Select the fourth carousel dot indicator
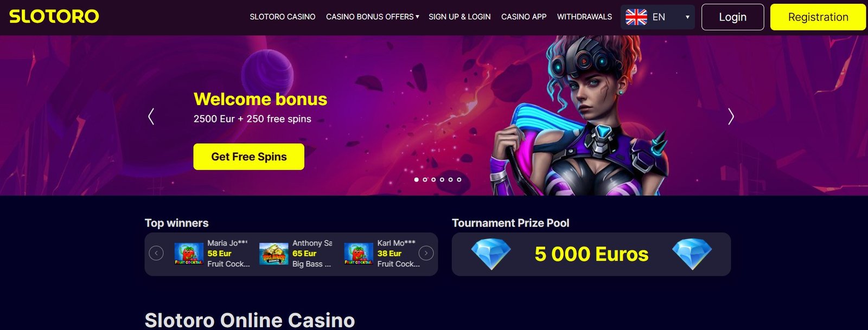Image resolution: width=868 pixels, height=330 pixels. tap(442, 179)
